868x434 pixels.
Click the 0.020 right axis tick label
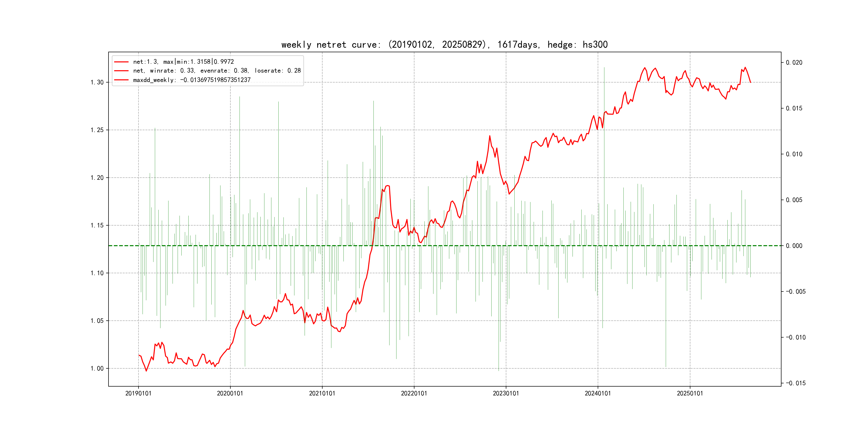pyautogui.click(x=794, y=62)
